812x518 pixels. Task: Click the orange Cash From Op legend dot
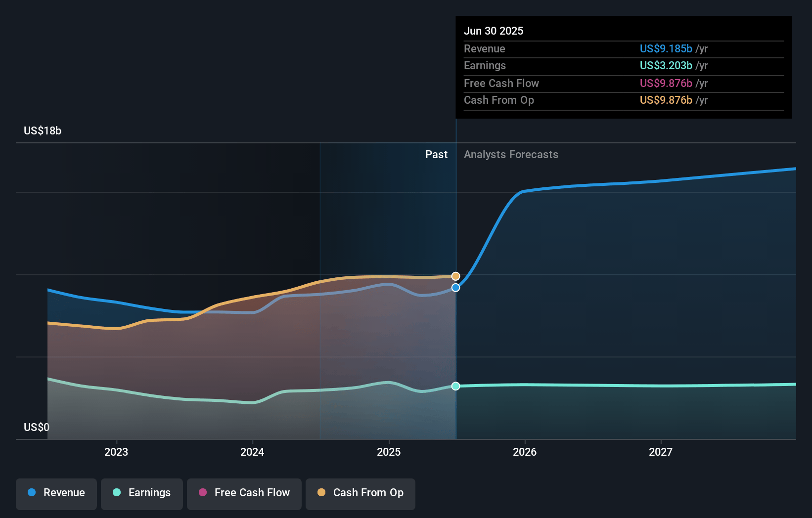click(x=321, y=492)
